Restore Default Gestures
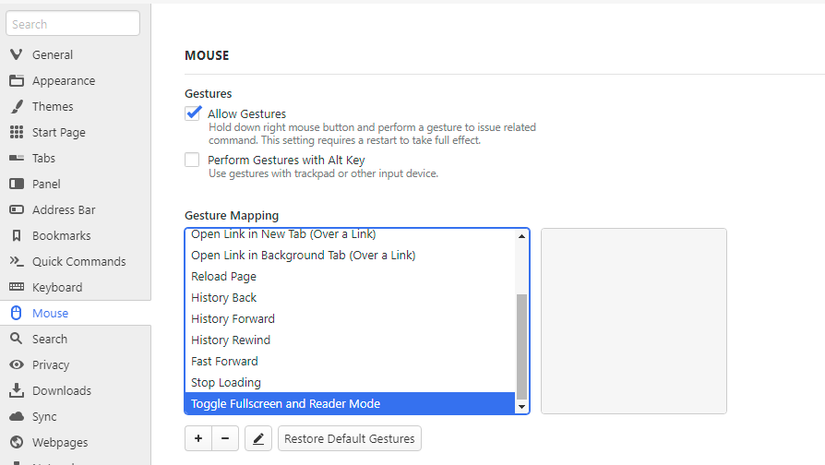The image size is (825, 465). click(x=349, y=438)
